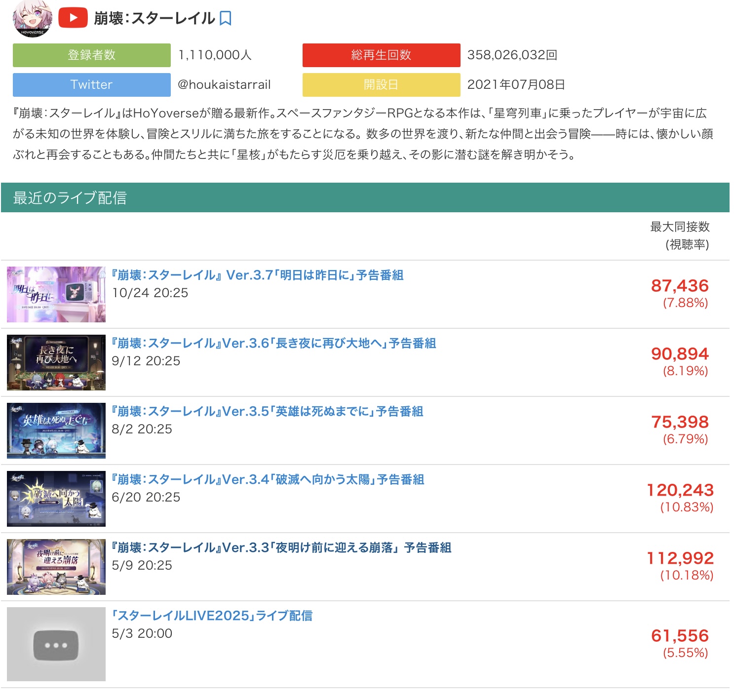Click the YouTube logo icon
This screenshot has width=734, height=700.
point(73,18)
